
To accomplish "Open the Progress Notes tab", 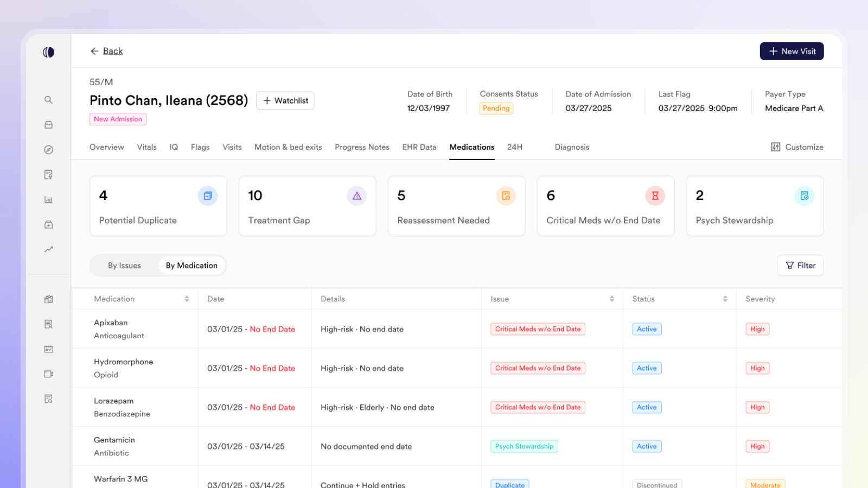I will pos(362,147).
